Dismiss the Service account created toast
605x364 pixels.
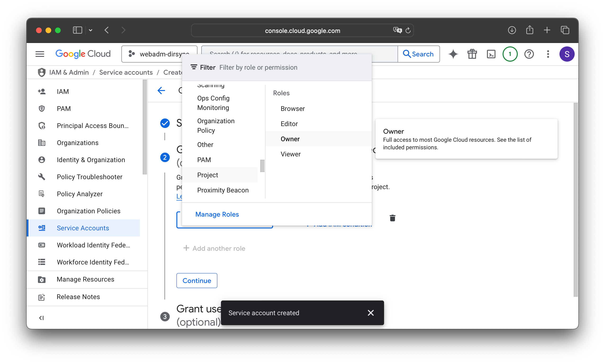point(371,313)
